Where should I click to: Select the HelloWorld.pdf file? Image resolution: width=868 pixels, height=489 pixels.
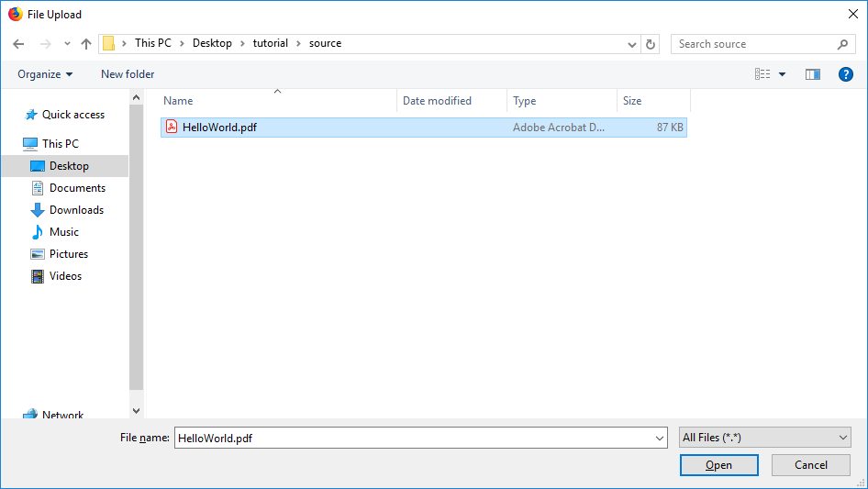pos(219,128)
